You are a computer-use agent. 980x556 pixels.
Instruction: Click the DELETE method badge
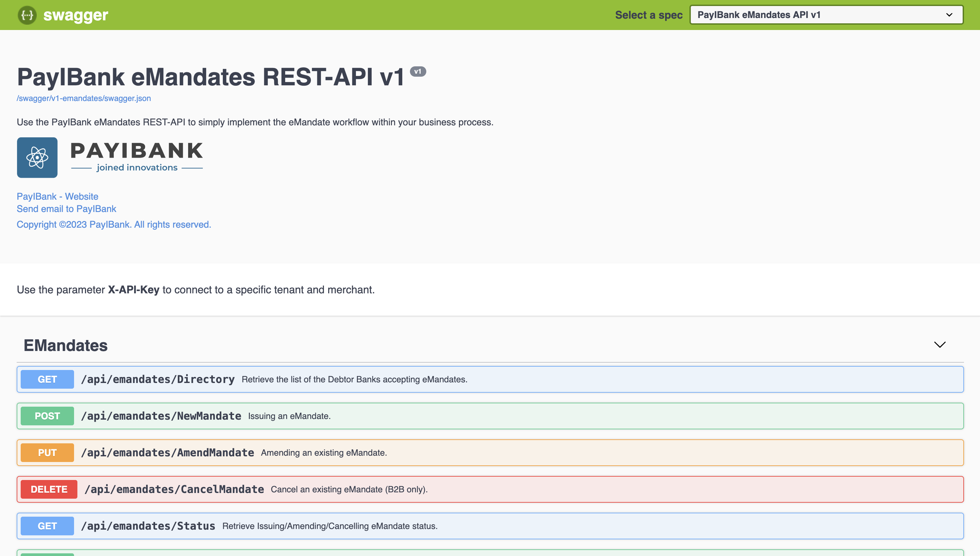pyautogui.click(x=49, y=489)
